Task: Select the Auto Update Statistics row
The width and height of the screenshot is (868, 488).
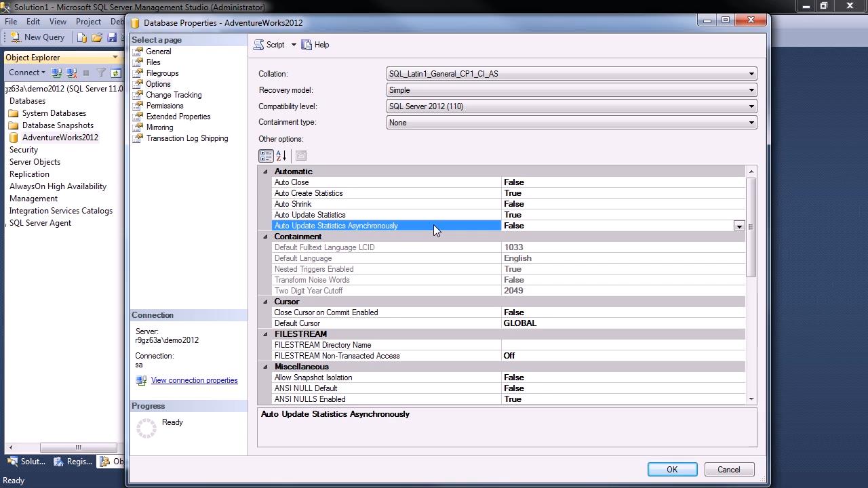Action: pos(508,215)
